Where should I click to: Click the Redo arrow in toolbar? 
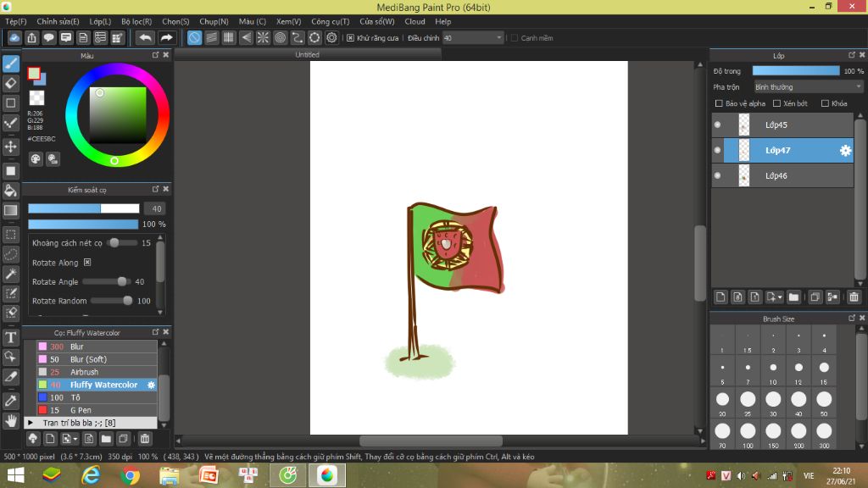166,37
